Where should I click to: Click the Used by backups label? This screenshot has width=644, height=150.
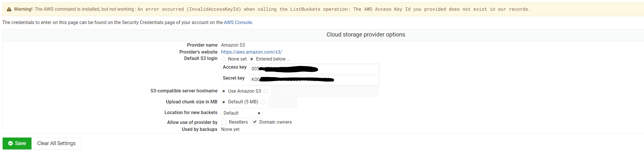click(199, 129)
